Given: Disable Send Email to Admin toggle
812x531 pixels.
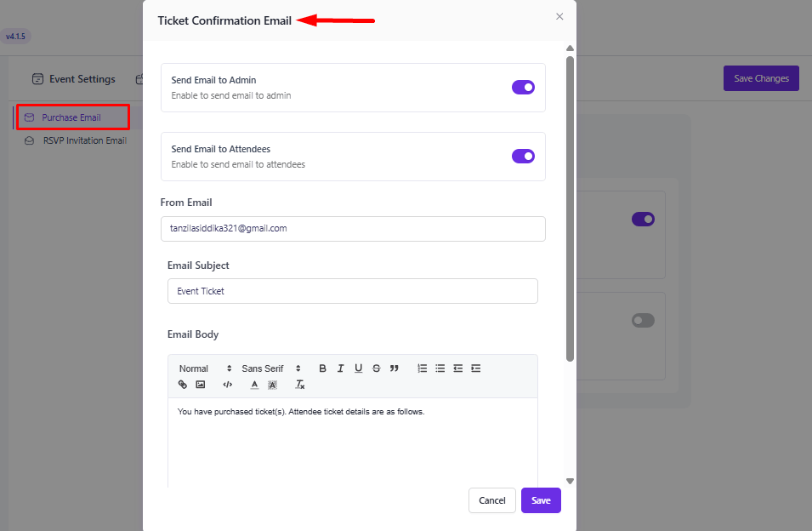Looking at the screenshot, I should (x=523, y=87).
